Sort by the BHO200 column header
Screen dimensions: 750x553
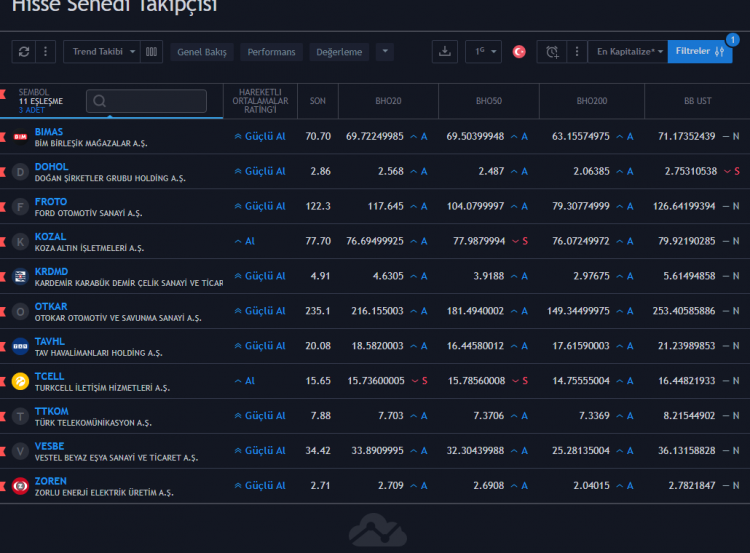(592, 101)
